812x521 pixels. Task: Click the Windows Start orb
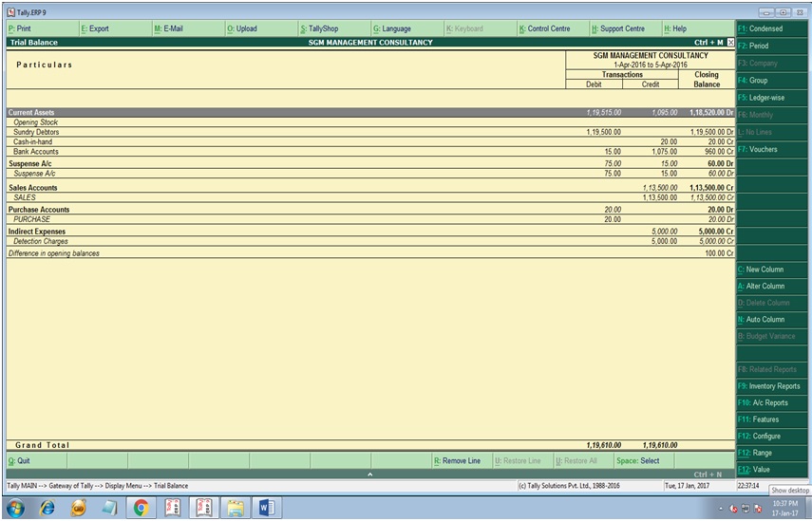tap(15, 508)
